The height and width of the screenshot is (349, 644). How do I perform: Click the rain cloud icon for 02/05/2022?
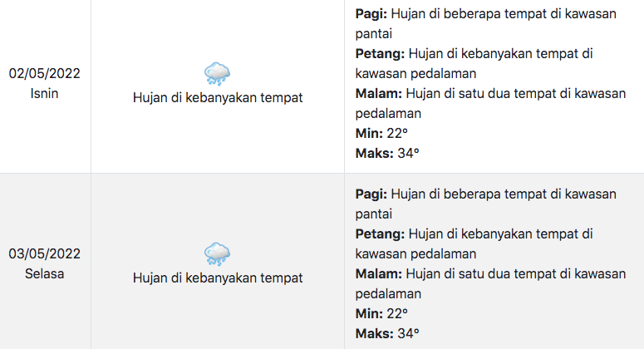pyautogui.click(x=217, y=74)
